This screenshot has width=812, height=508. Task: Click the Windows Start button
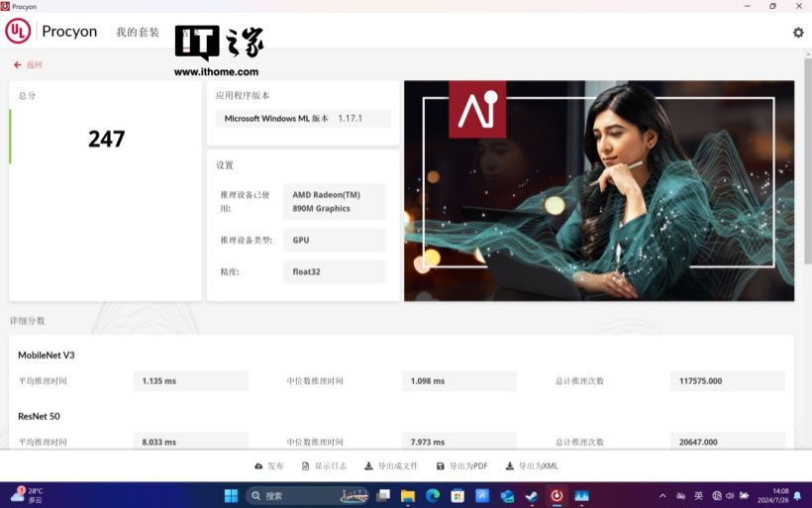coord(231,495)
